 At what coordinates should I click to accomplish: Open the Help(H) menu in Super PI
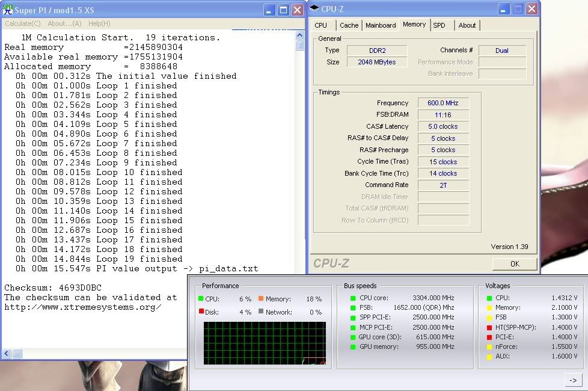99,23
